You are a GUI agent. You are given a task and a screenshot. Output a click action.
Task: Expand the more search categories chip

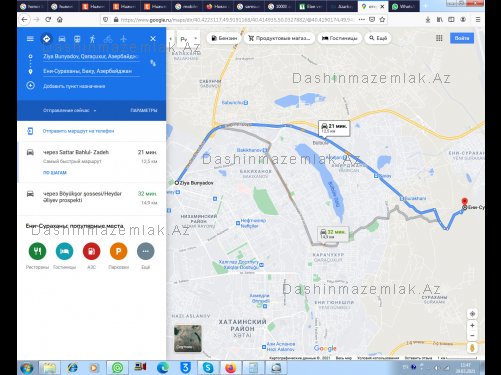378,38
